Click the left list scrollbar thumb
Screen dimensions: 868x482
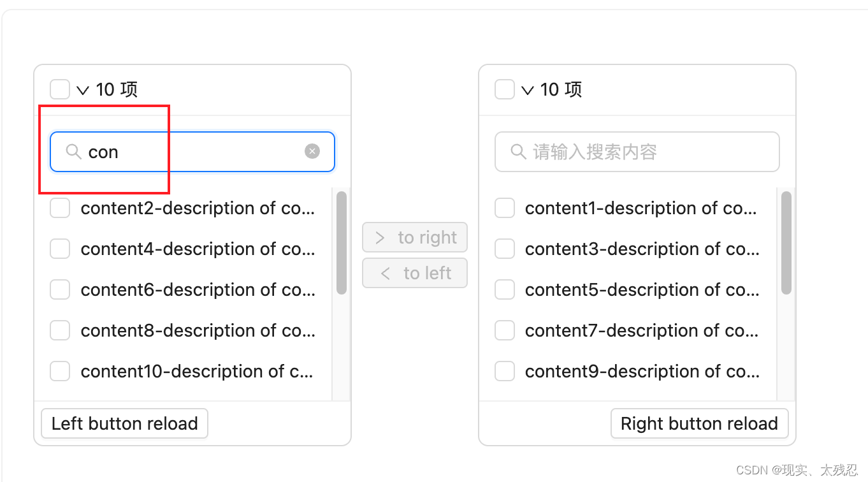click(342, 243)
